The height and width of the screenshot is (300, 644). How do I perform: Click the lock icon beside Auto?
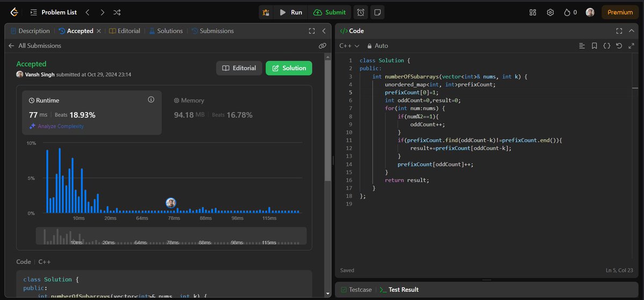(x=370, y=46)
